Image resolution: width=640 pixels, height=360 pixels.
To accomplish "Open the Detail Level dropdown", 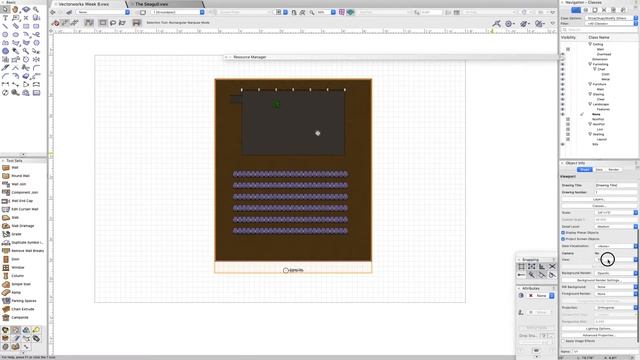I will pyautogui.click(x=616, y=226).
